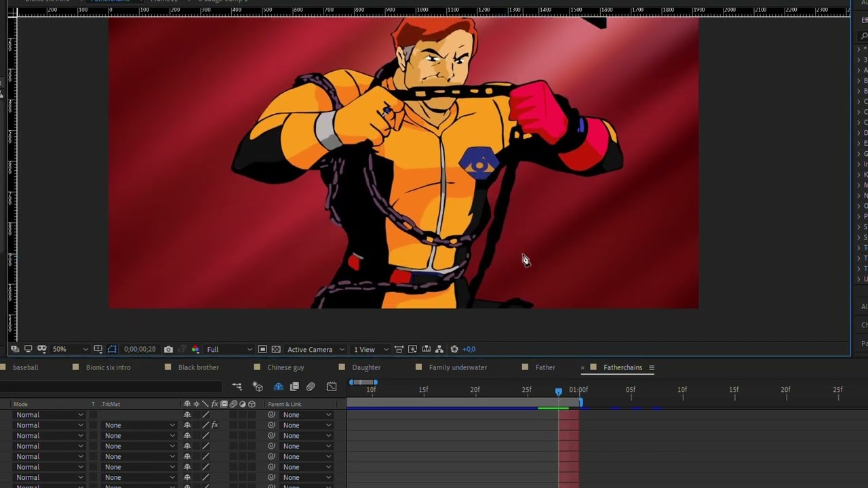This screenshot has height=488, width=868.
Task: Enable Draft 3D in the timeline
Action: click(258, 386)
